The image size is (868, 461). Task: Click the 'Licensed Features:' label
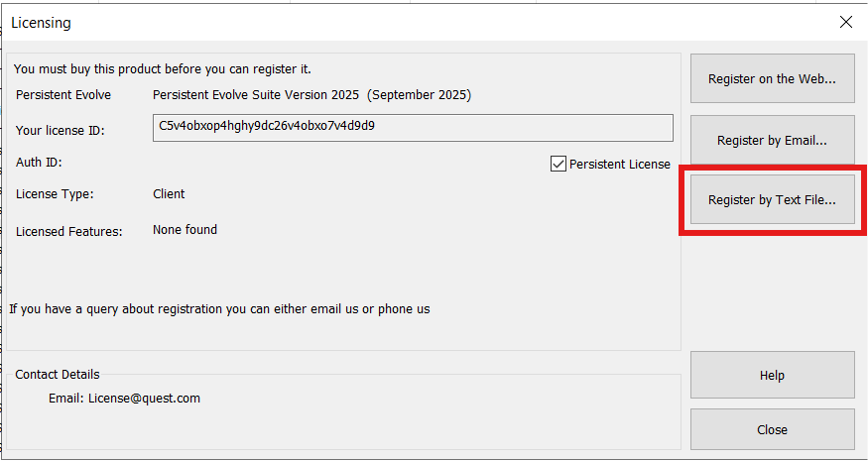click(x=69, y=231)
